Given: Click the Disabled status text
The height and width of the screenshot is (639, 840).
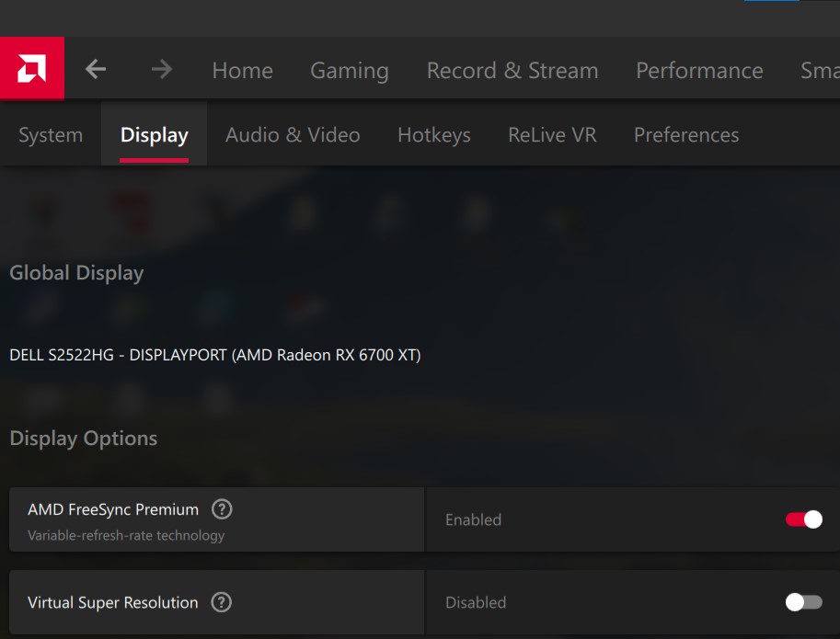Looking at the screenshot, I should tap(476, 602).
